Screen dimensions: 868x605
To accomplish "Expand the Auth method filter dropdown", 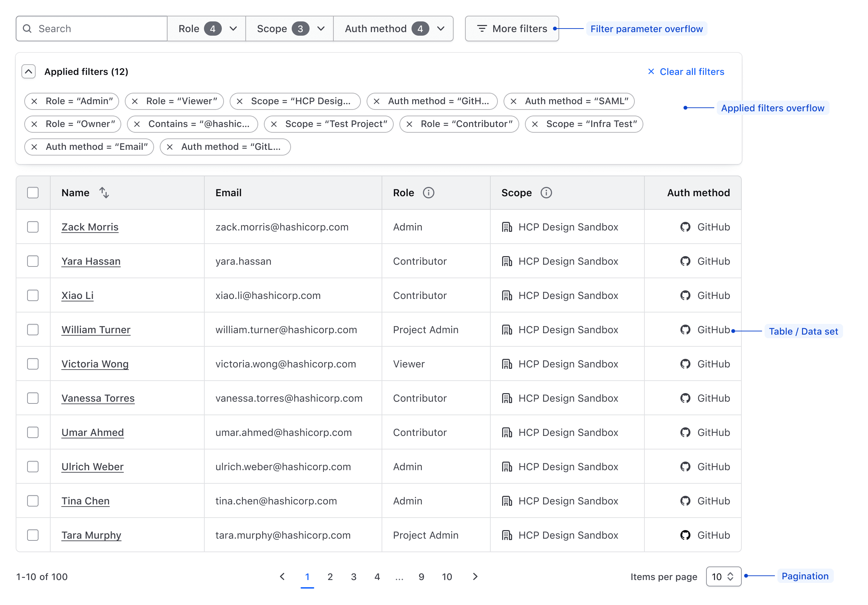I will tap(393, 29).
